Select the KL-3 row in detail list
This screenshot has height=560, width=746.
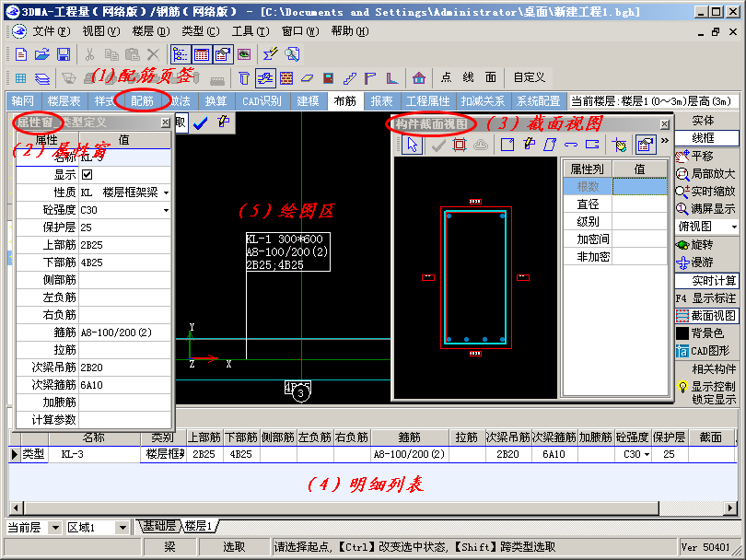[371, 454]
